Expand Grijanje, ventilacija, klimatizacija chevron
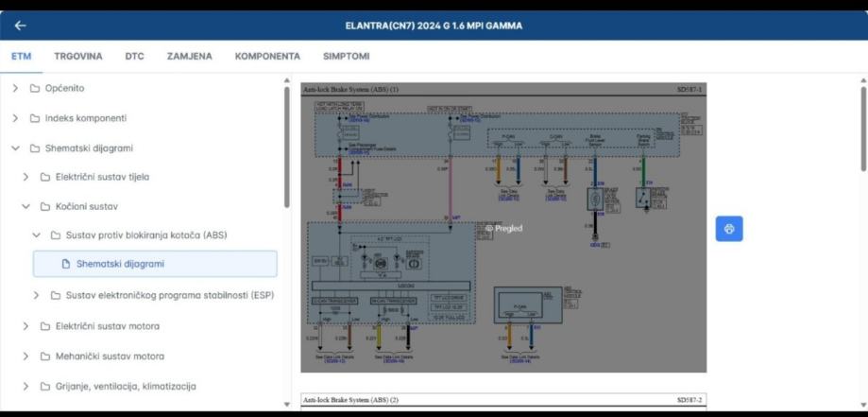The height and width of the screenshot is (417, 868). (26, 386)
